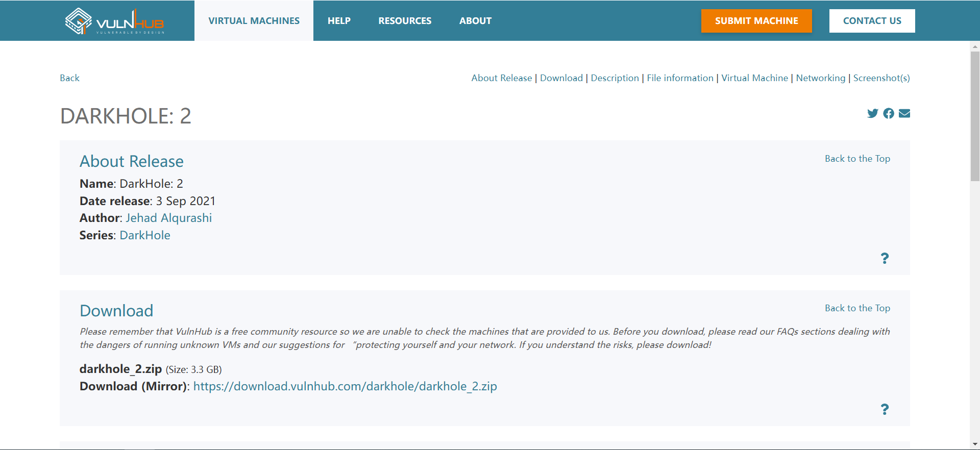Open the Virtual Machines tab
This screenshot has height=450, width=980.
[254, 21]
